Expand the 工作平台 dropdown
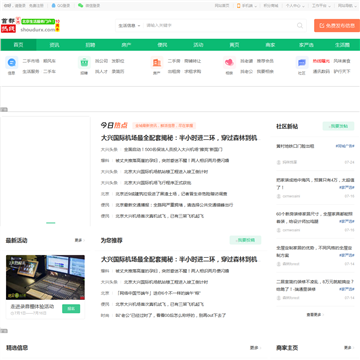 tap(329, 6)
